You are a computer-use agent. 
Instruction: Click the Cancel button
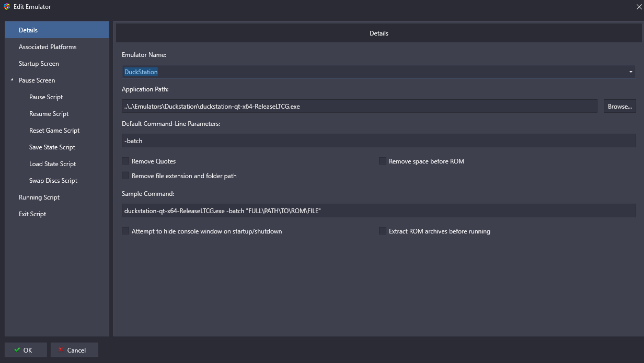74,350
